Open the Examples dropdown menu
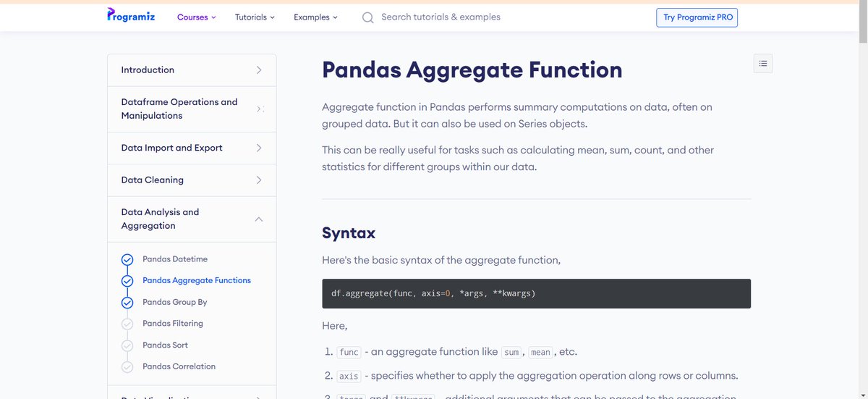The image size is (868, 399). [315, 17]
